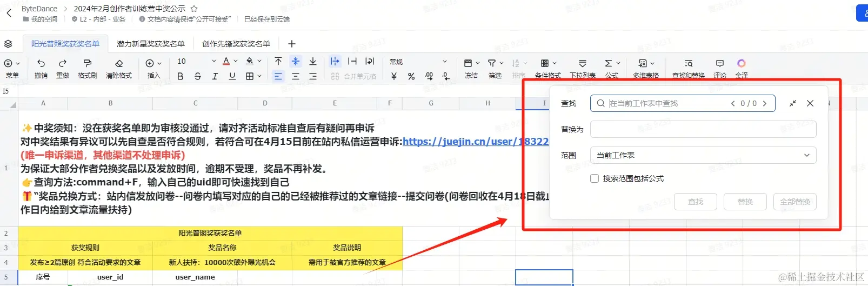Enable text wrap mode
The image size is (868, 286).
pos(370,61)
